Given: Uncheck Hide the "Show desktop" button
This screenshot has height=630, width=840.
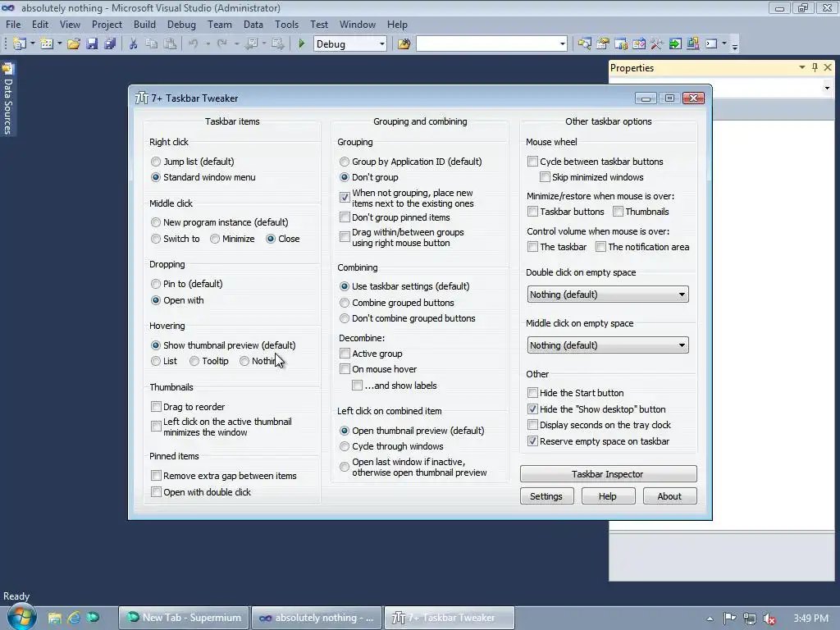Looking at the screenshot, I should coord(532,409).
